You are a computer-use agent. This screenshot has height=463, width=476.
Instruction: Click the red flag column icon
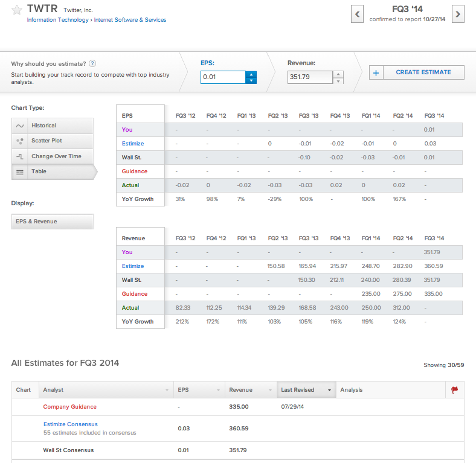454,390
